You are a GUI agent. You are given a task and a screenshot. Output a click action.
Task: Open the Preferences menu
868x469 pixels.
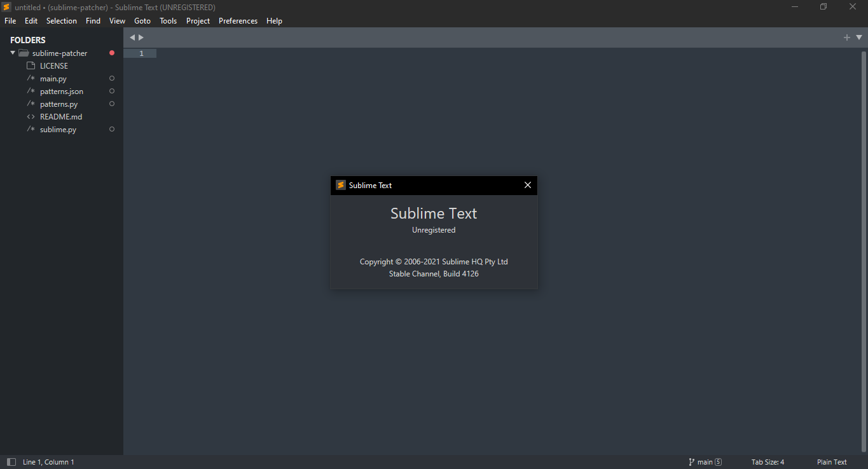pyautogui.click(x=238, y=21)
